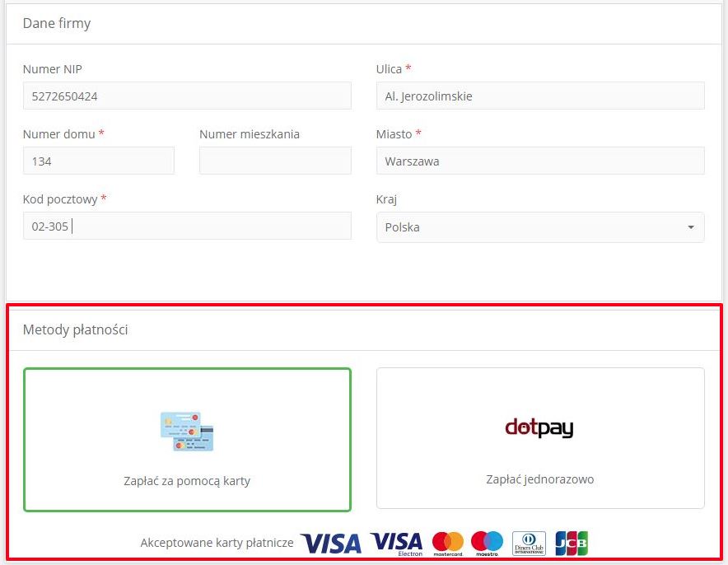The width and height of the screenshot is (728, 565).
Task: Click the Diners Club International logo
Action: tap(529, 544)
